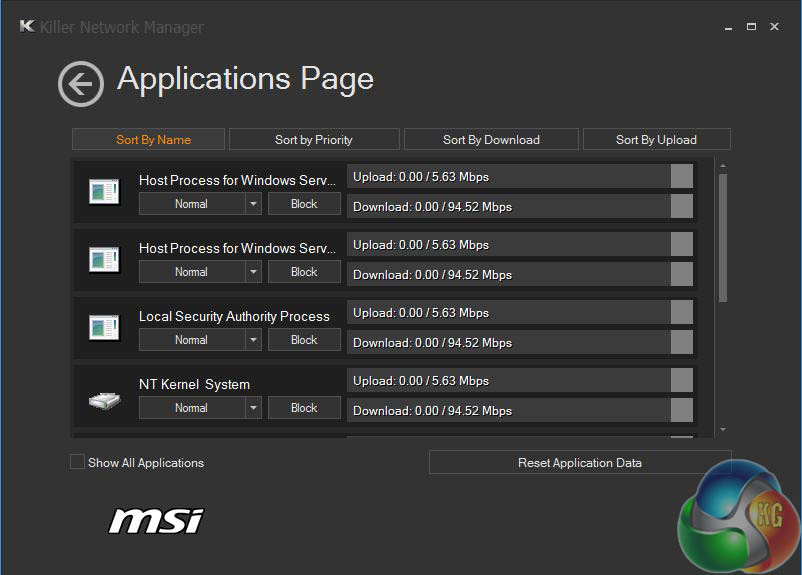Viewport: 802px width, 575px height.
Task: Click the Local Security Authority Process icon
Action: coord(104,327)
